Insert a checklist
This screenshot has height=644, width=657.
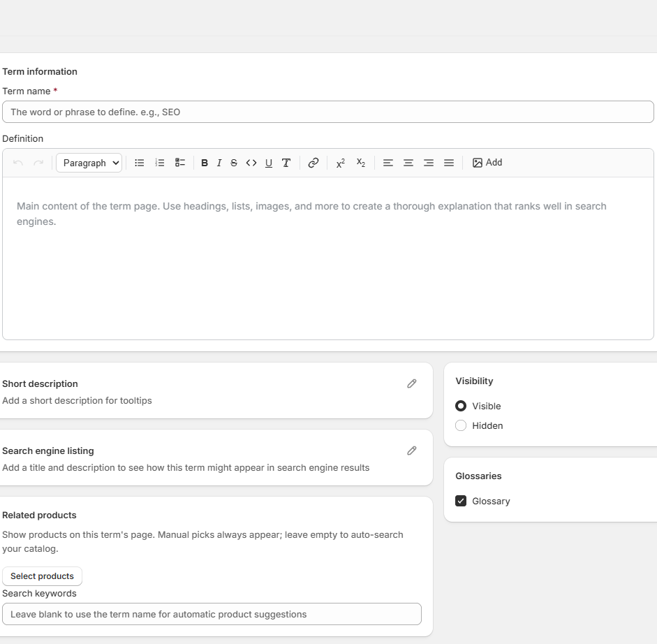[180, 163]
